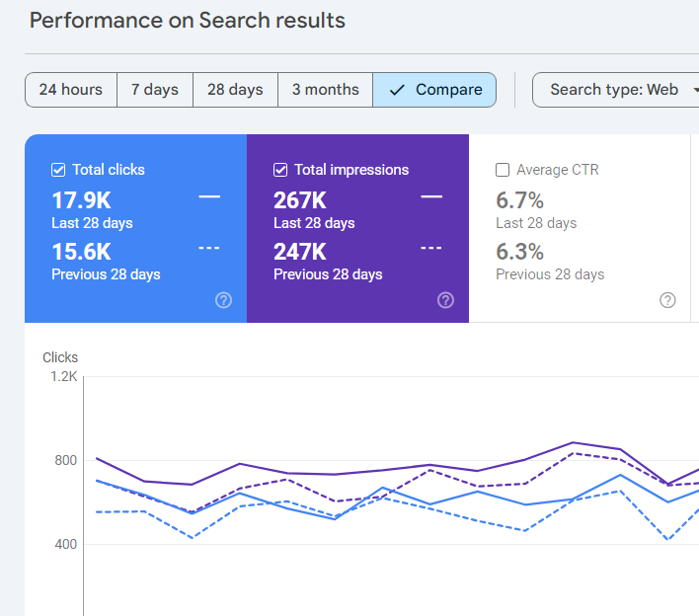Enable the Average CTR checkbox
The height and width of the screenshot is (616, 699).
pyautogui.click(x=503, y=170)
